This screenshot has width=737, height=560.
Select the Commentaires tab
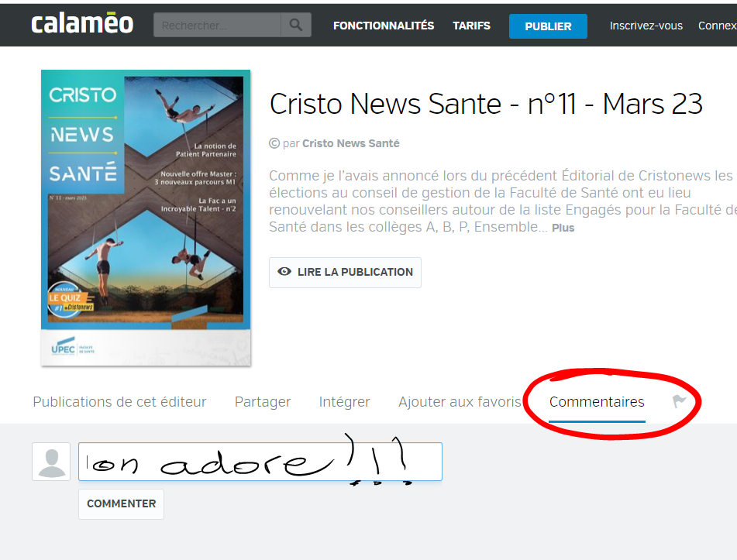pos(597,402)
